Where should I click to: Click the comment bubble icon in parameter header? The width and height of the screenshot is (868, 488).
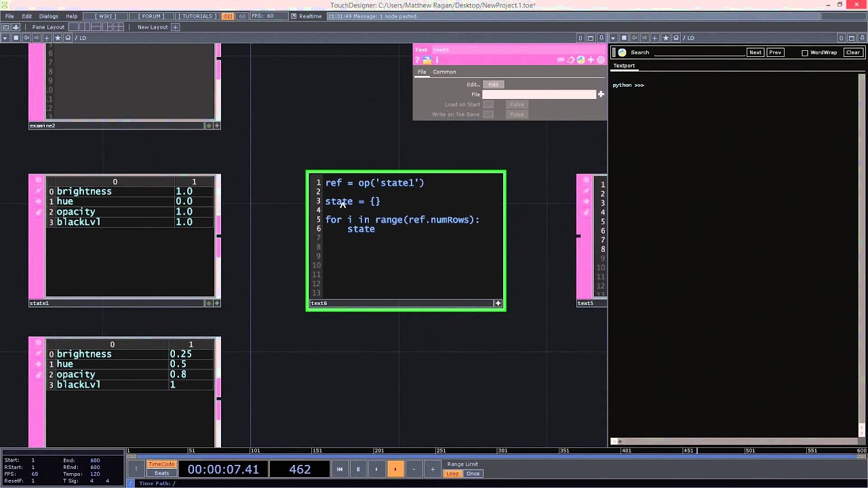(x=561, y=60)
